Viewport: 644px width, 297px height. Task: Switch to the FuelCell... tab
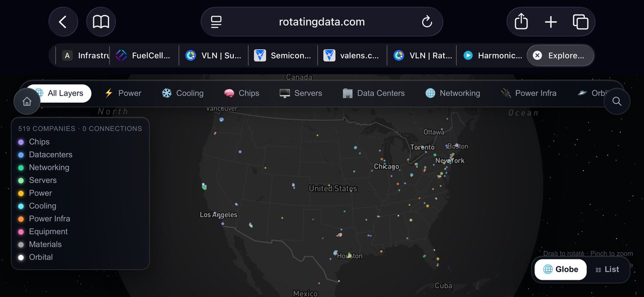[x=145, y=55]
